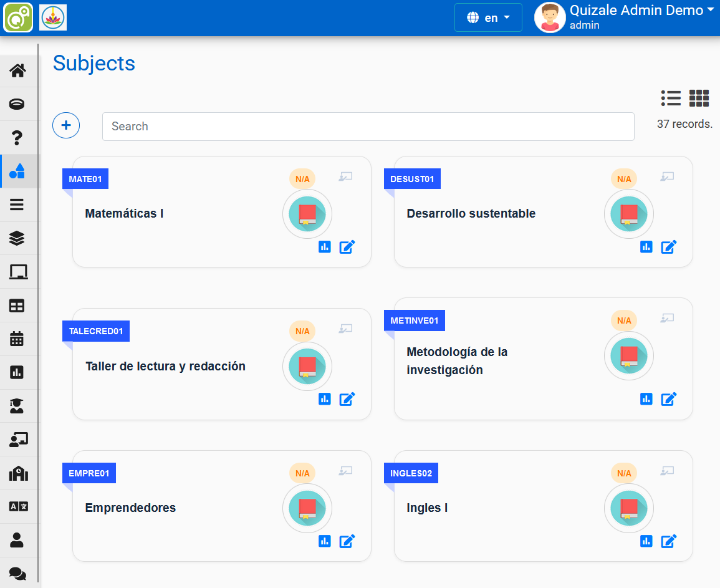Viewport: 720px width, 588px height.
Task: Open the hamburger menu sidebar item
Action: point(17,205)
